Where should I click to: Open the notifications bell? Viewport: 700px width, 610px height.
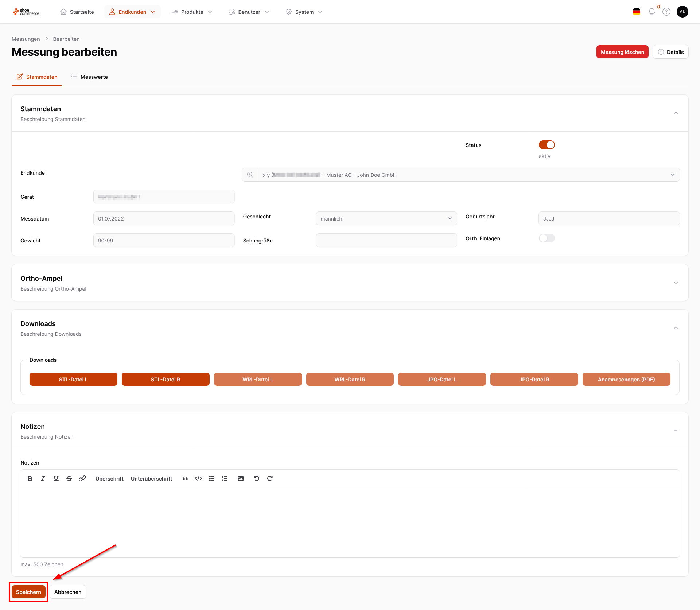point(652,12)
